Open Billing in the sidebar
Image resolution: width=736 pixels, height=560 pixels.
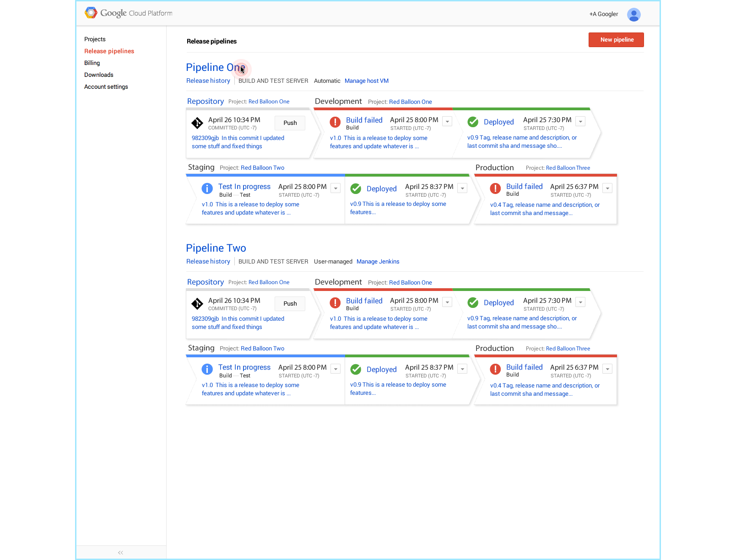92,63
